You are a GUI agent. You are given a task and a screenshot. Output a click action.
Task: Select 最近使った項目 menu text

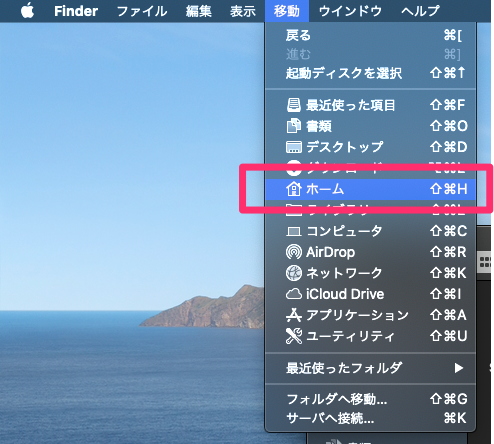click(x=350, y=105)
